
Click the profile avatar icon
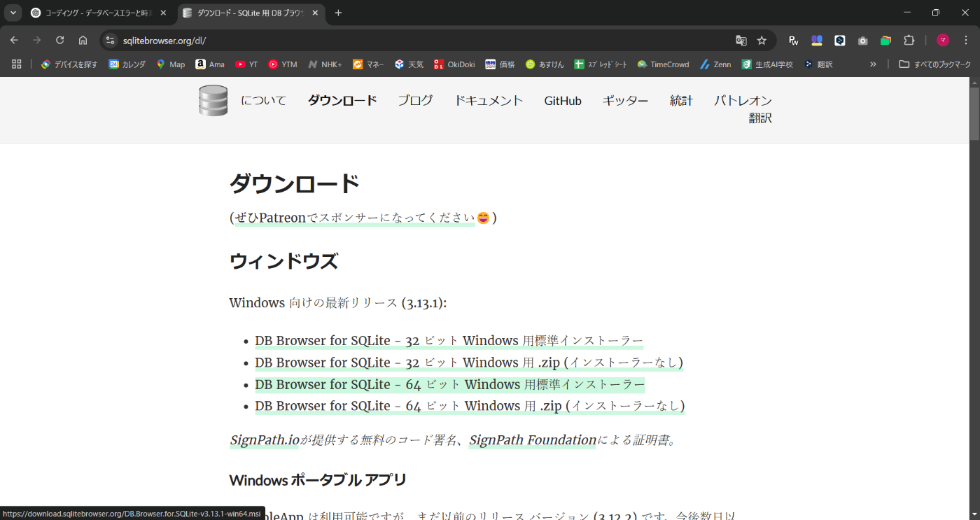(943, 41)
